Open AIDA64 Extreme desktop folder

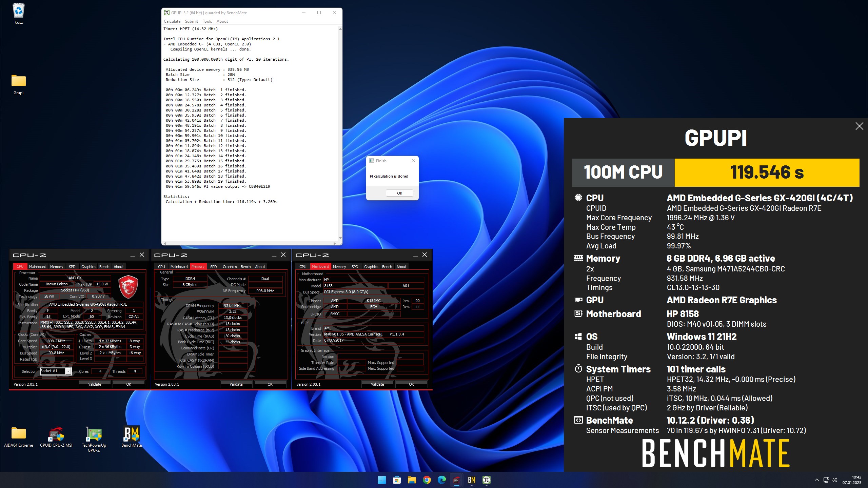pos(19,437)
